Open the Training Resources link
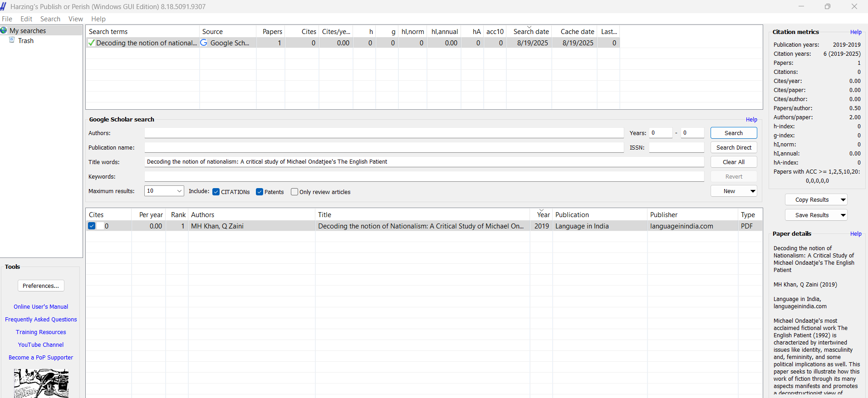The height and width of the screenshot is (398, 868). [41, 332]
